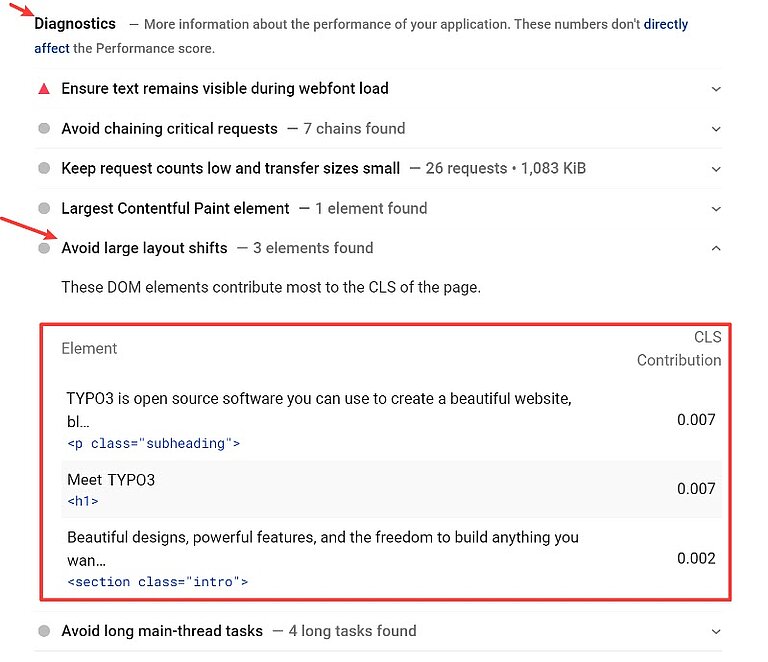Click gray circle beside Avoid chaining critical requests
The width and height of the screenshot is (768, 662).
click(44, 129)
